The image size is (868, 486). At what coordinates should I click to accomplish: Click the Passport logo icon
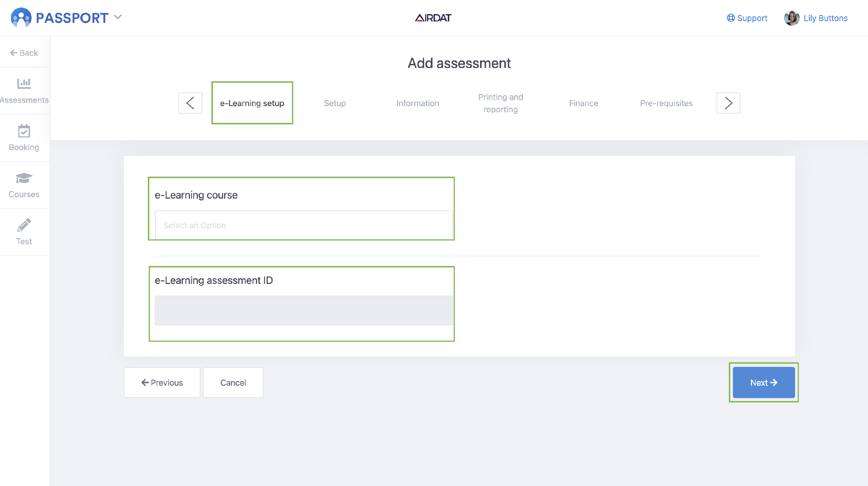21,18
